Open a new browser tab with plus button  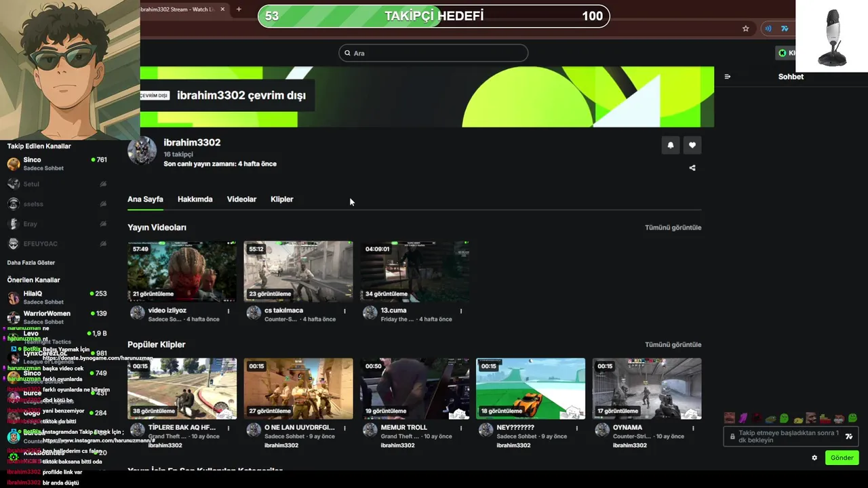click(239, 9)
